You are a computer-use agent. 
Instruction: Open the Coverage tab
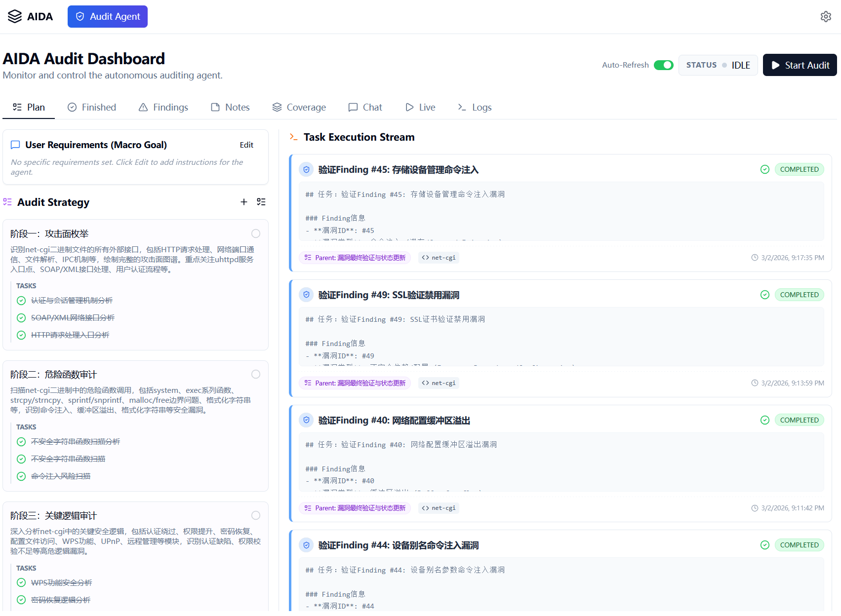299,107
